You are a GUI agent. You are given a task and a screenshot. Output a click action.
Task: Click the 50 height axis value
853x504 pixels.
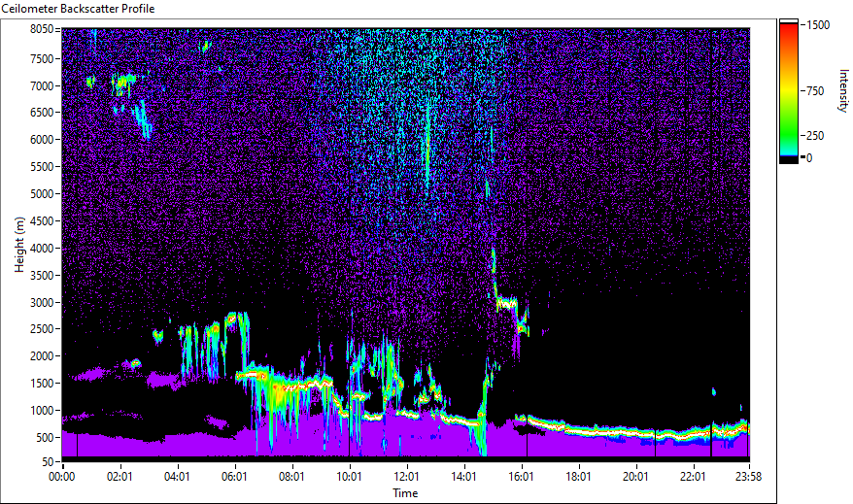(48, 462)
